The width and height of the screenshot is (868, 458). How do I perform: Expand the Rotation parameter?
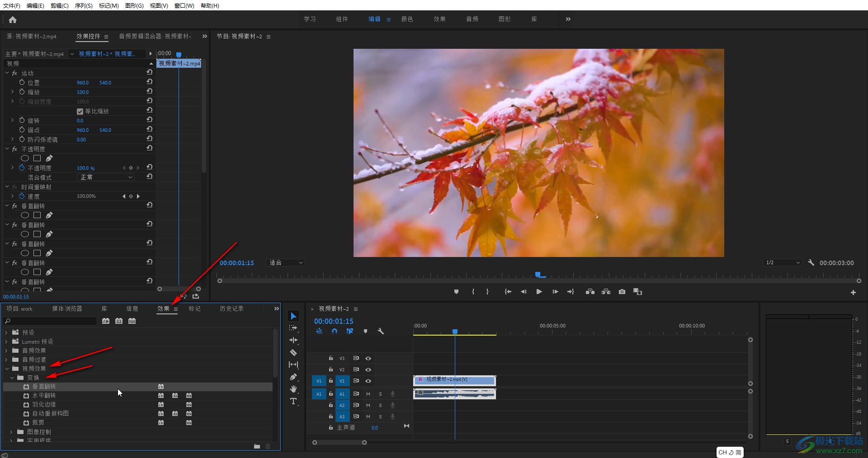point(13,120)
